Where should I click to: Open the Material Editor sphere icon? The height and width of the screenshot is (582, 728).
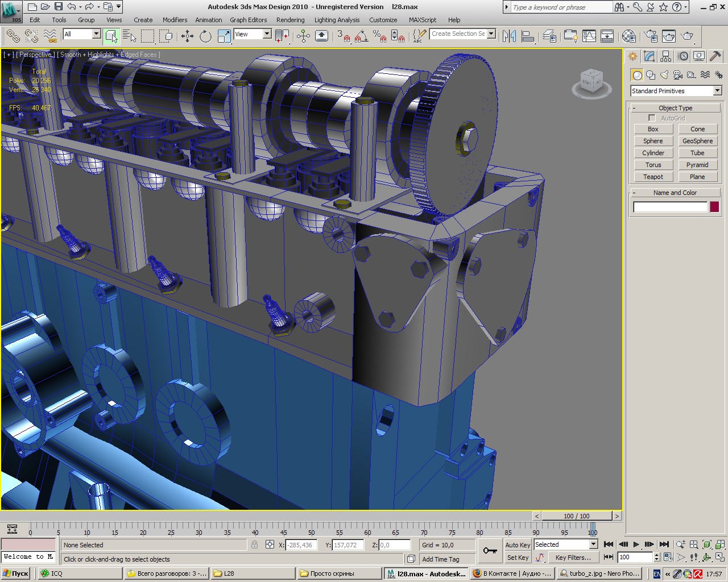click(x=628, y=36)
